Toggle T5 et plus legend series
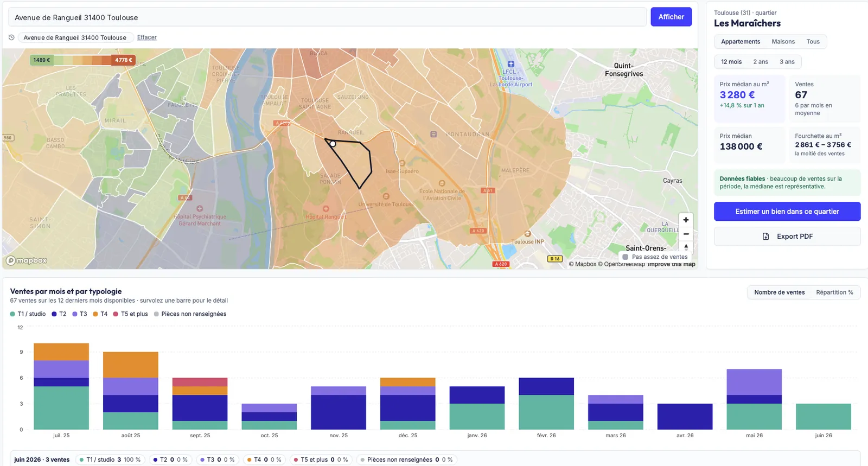The height and width of the screenshot is (466, 868). tap(131, 314)
